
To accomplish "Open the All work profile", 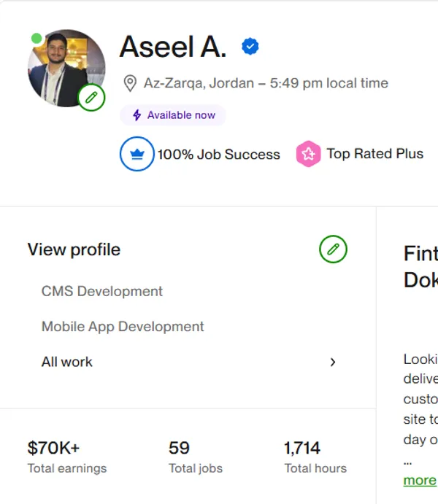I will (x=67, y=362).
